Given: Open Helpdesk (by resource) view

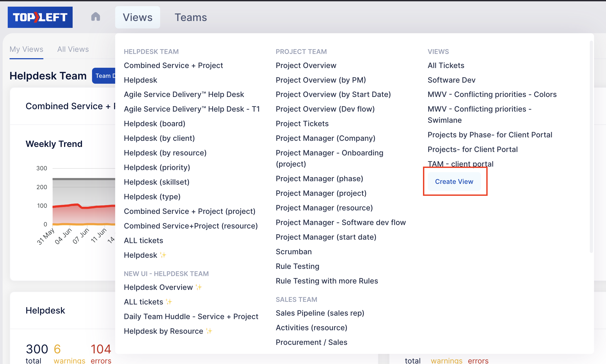Looking at the screenshot, I should click(165, 153).
